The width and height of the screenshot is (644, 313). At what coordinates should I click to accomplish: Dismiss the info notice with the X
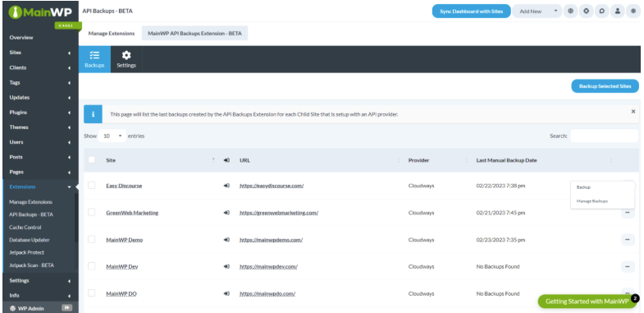[x=633, y=112]
